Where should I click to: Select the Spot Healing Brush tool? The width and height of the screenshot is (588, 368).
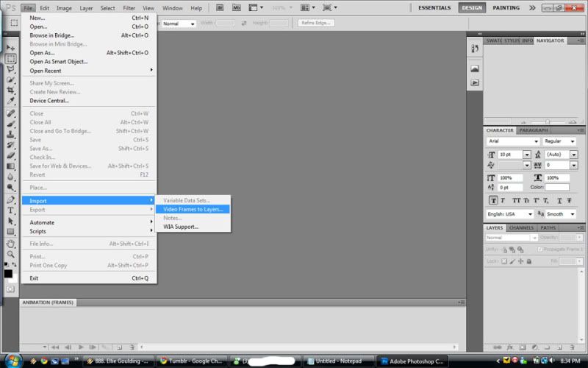pos(10,113)
